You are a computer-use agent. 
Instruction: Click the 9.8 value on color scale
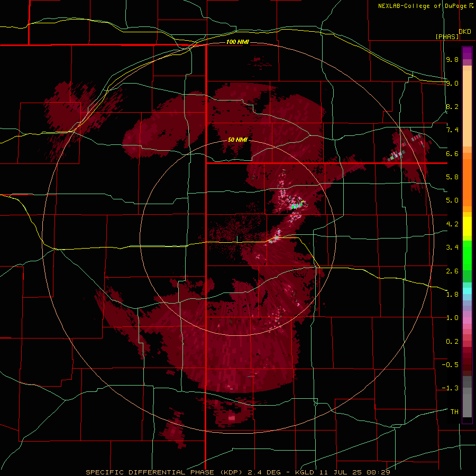[452, 59]
